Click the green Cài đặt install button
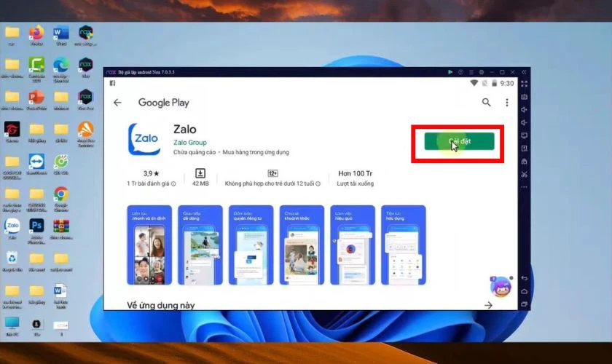Viewport: 612px width, 364px height. point(459,141)
